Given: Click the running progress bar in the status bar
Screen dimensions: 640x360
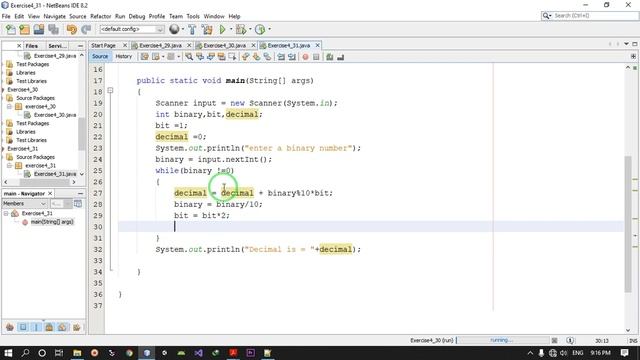Looking at the screenshot, I should point(502,340).
